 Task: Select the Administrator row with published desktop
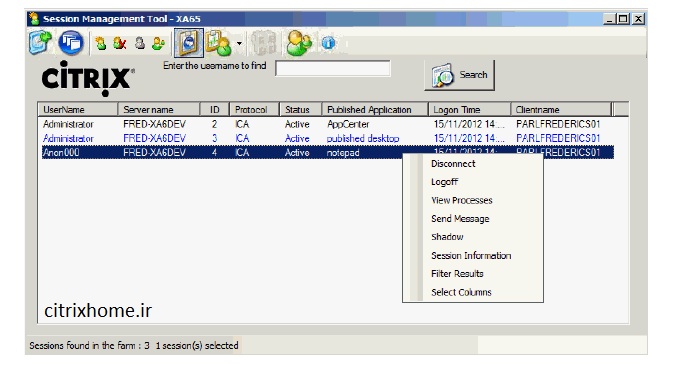pos(327,139)
